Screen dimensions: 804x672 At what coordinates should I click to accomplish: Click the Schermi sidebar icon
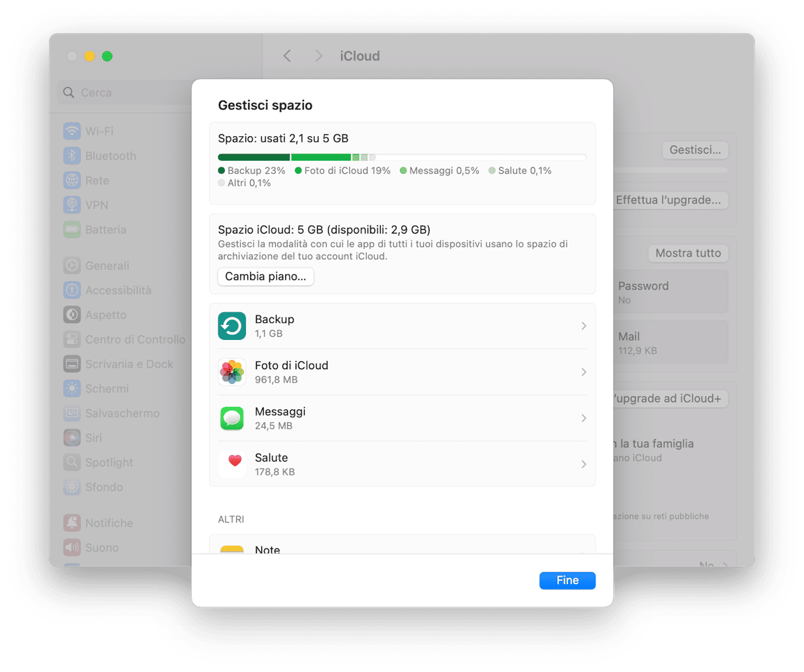pos(72,389)
